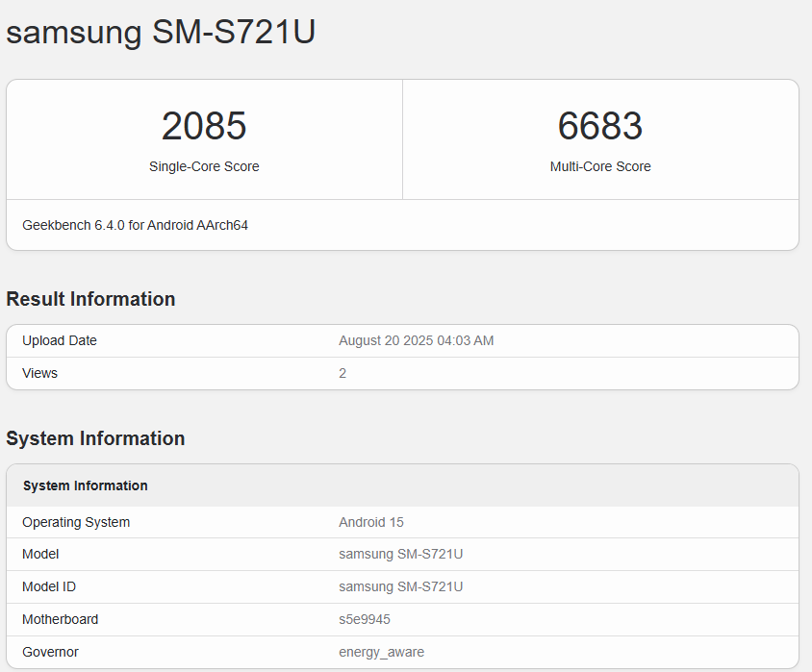Click the Result Information heading

coord(90,299)
